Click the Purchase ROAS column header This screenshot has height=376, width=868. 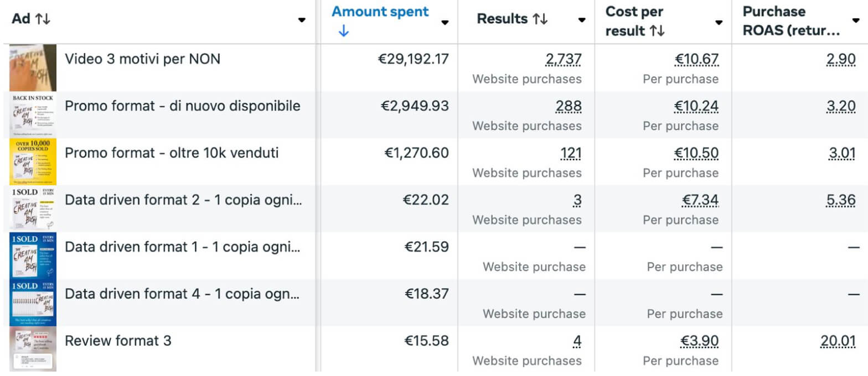pyautogui.click(x=790, y=21)
